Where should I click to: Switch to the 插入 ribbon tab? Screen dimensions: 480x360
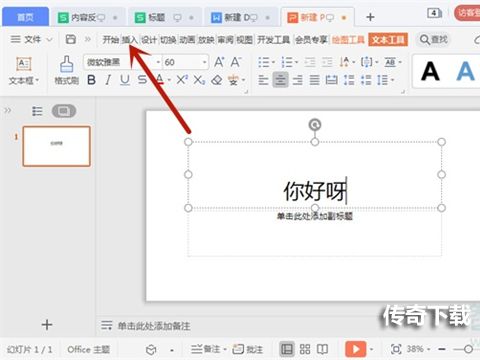pos(130,40)
